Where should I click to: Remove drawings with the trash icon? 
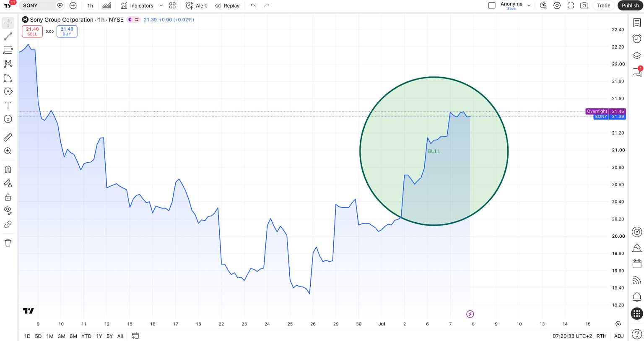click(x=8, y=243)
